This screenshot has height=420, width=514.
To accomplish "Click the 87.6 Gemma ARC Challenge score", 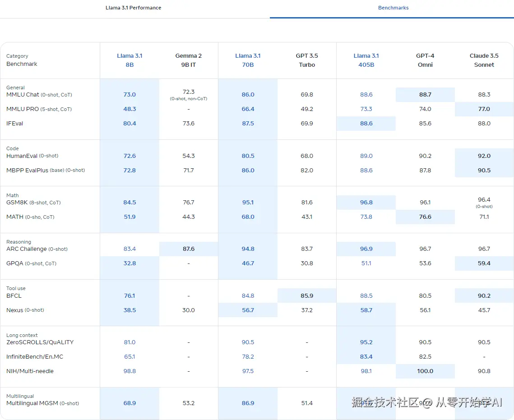I will coord(189,249).
